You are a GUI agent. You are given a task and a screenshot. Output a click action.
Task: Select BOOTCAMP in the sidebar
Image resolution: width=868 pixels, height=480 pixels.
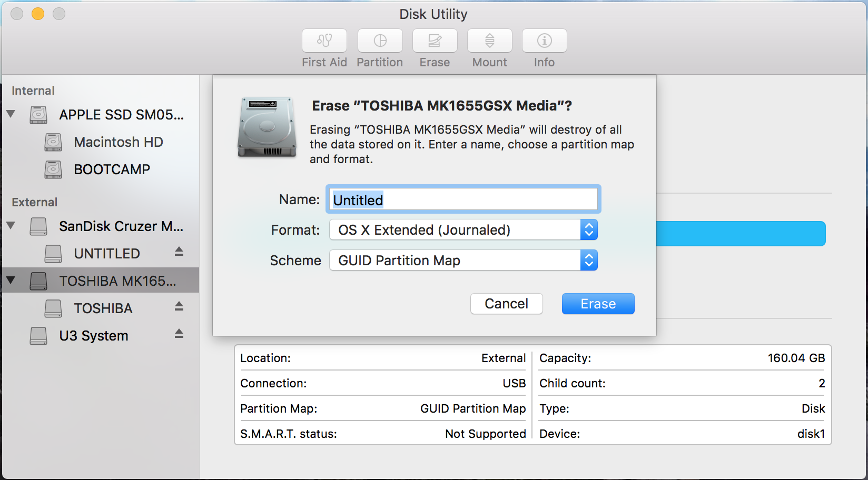click(112, 169)
